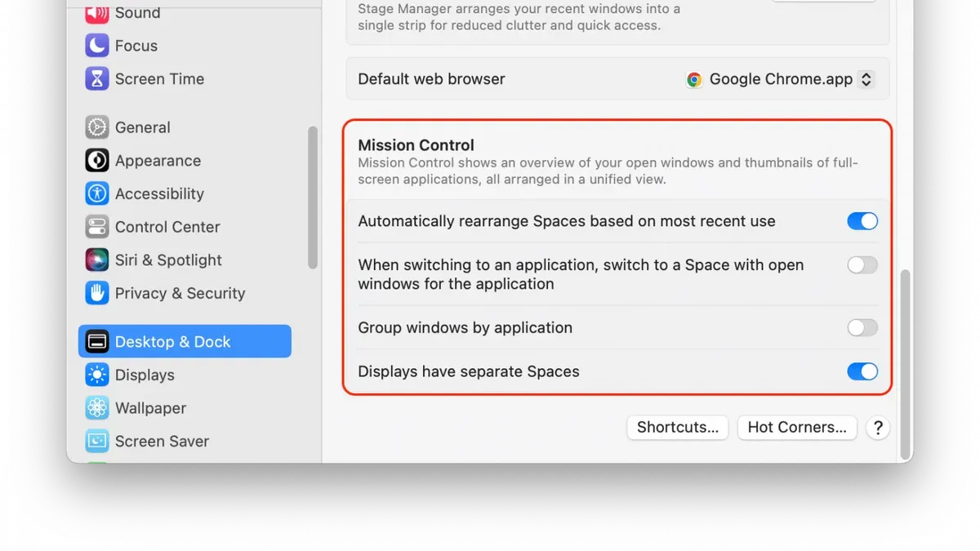980x551 pixels.
Task: Click the Accessibility icon in sidebar
Action: [97, 193]
